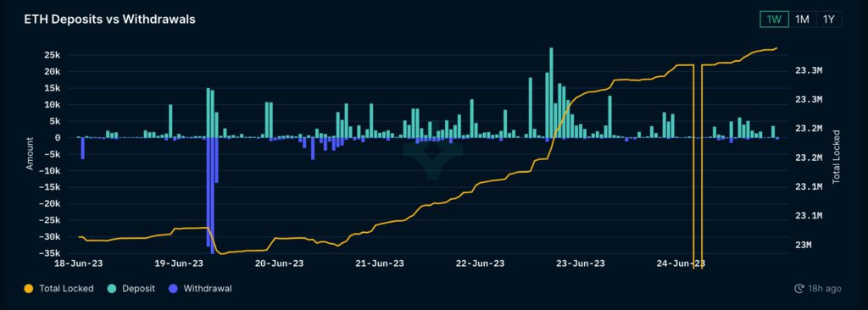Click the largest withdrawal bar reaching -35k

point(213,196)
